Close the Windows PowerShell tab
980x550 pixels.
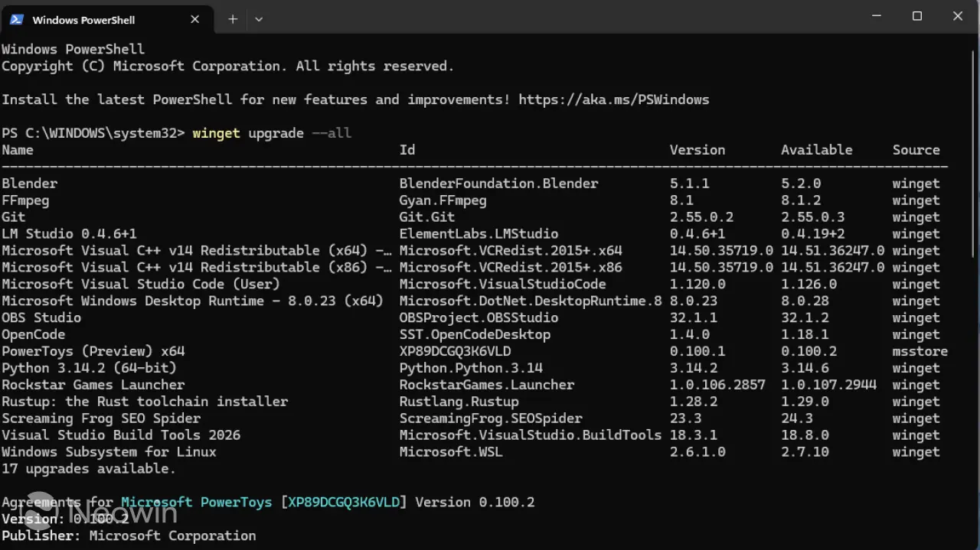pyautogui.click(x=194, y=19)
